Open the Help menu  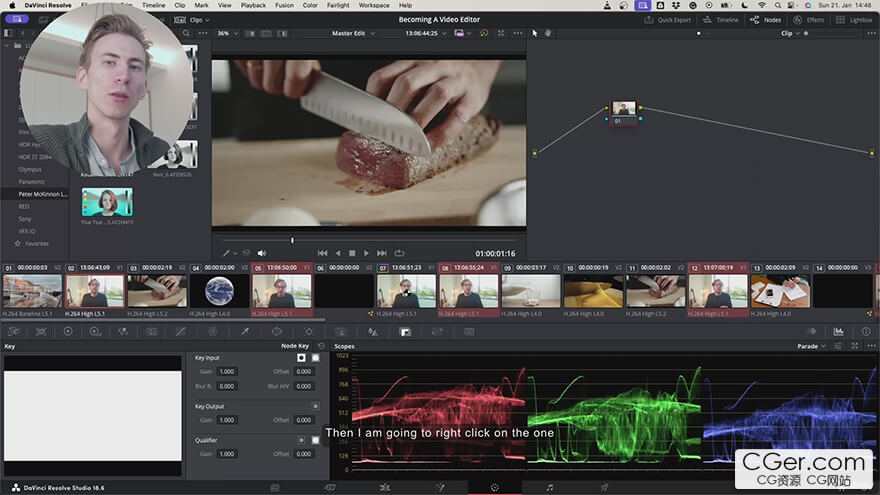(x=405, y=5)
